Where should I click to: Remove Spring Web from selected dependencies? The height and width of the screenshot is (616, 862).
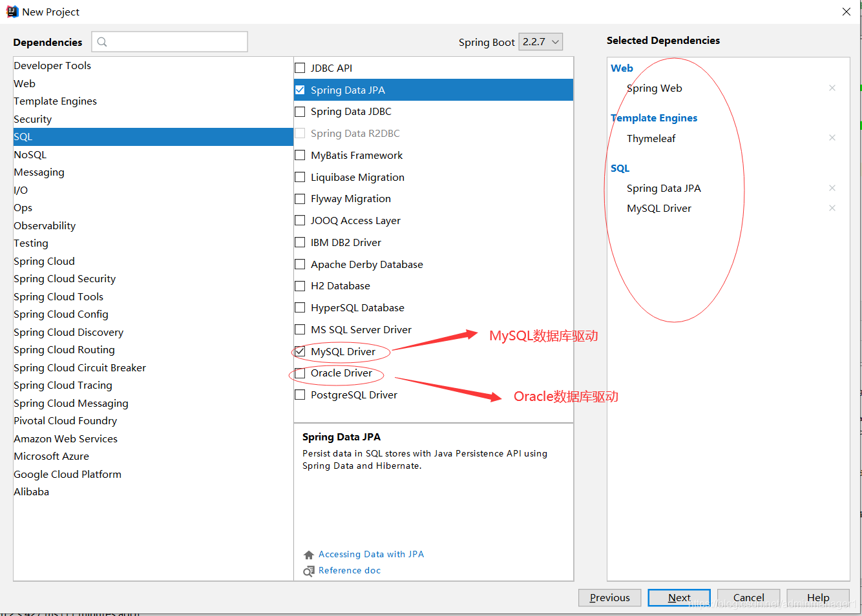832,88
